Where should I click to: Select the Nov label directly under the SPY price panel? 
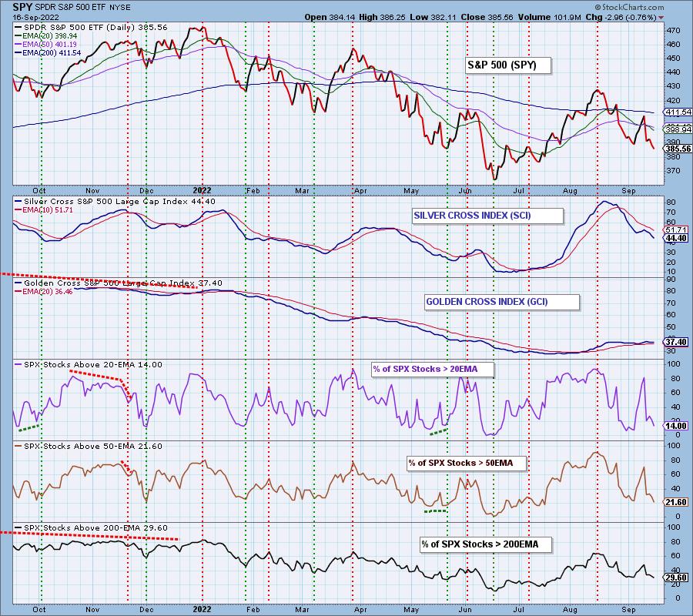tap(92, 191)
